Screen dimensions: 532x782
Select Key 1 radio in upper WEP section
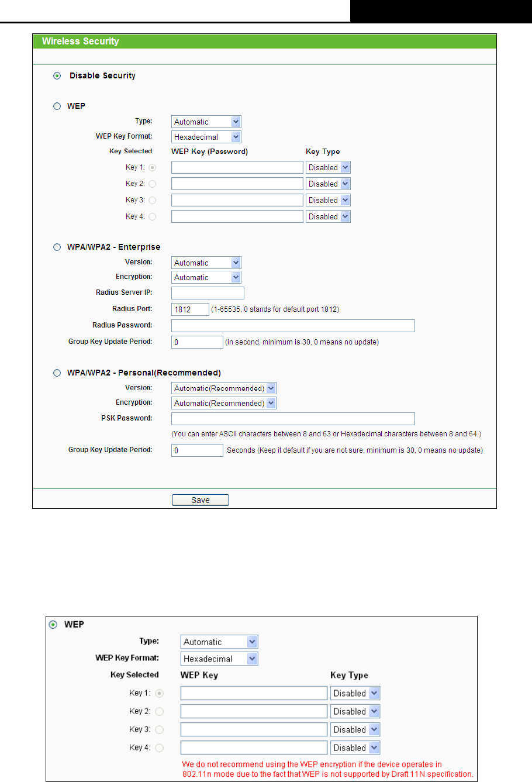point(153,167)
